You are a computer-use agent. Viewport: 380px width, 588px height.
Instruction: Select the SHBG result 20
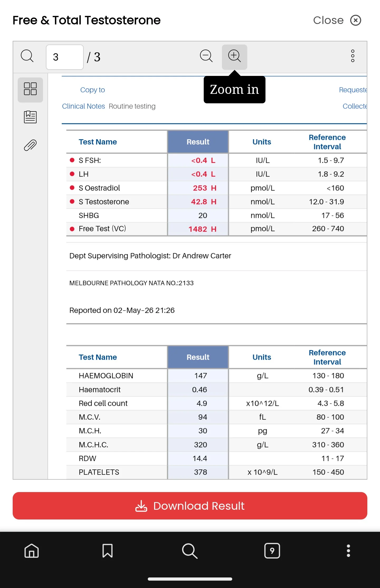tap(203, 216)
